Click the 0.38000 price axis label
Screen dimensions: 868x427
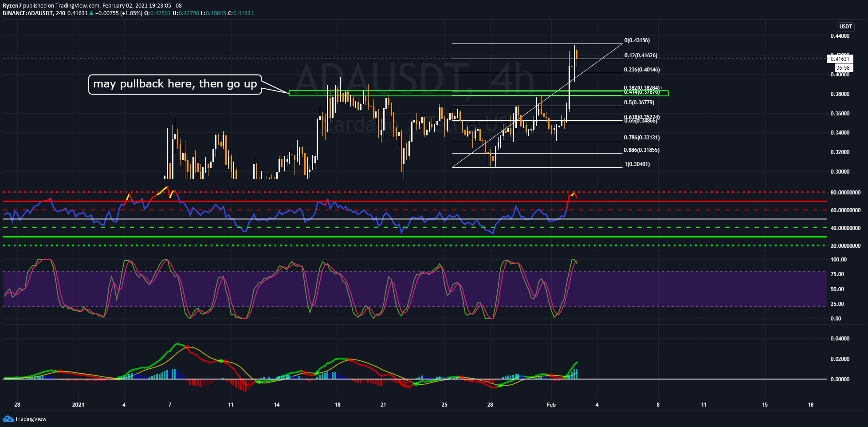click(840, 94)
